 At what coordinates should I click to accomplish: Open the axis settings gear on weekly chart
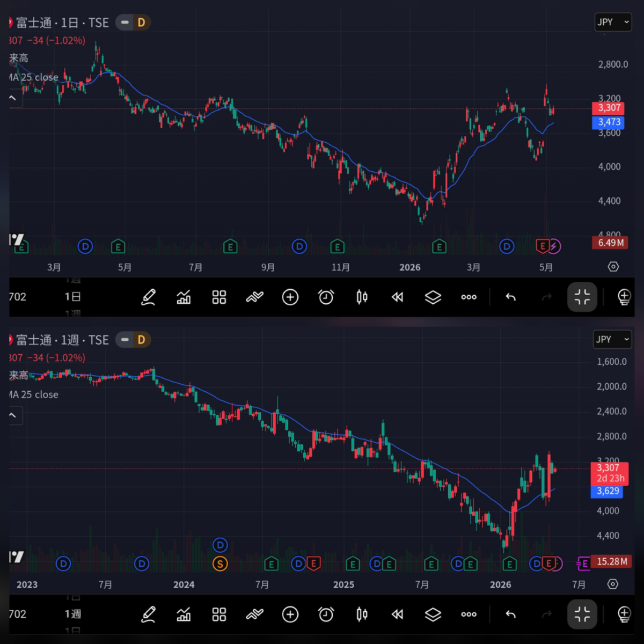(x=613, y=584)
